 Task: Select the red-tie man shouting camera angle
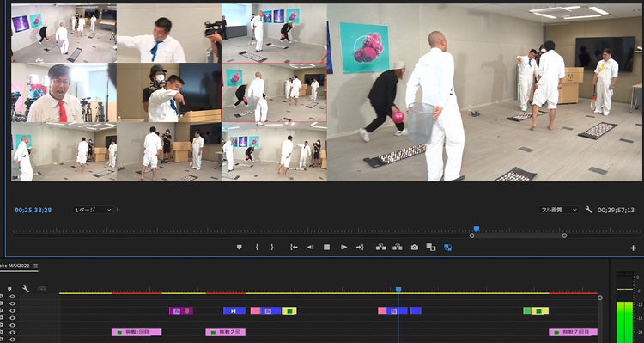click(x=64, y=93)
